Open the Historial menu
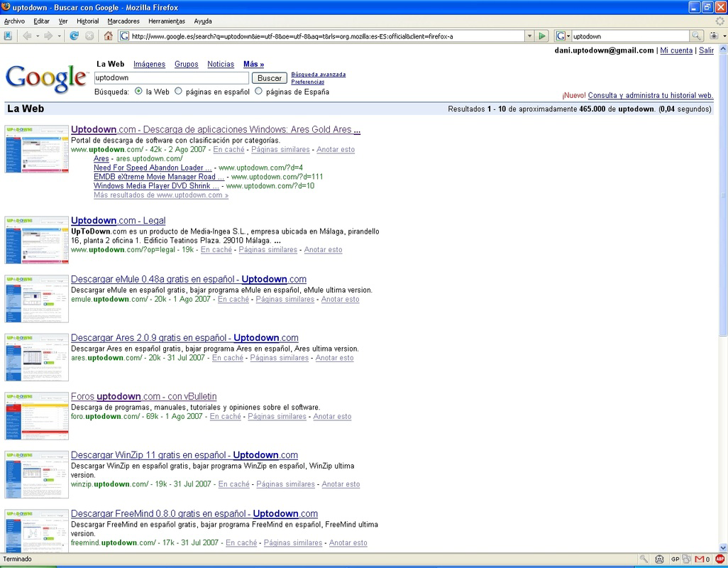Viewport: 728px width, 568px height. pyautogui.click(x=88, y=21)
